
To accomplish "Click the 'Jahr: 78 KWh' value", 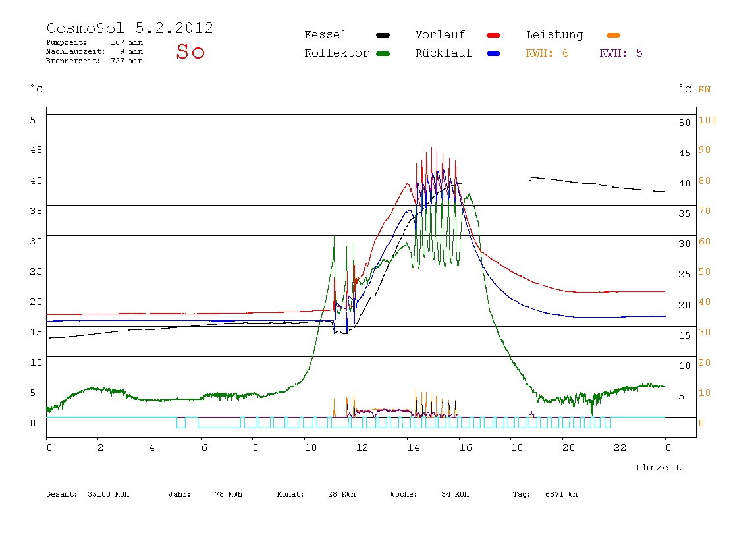I will tap(205, 494).
